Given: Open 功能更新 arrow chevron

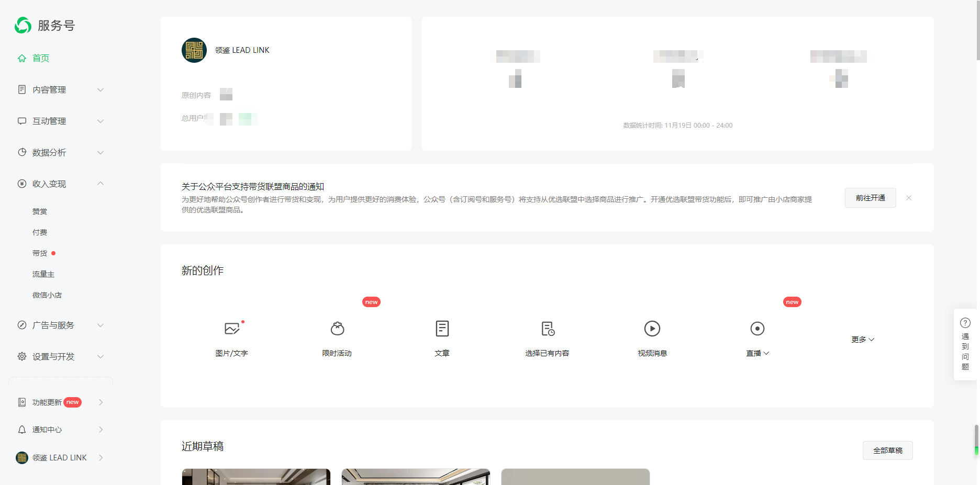Looking at the screenshot, I should click(x=101, y=402).
